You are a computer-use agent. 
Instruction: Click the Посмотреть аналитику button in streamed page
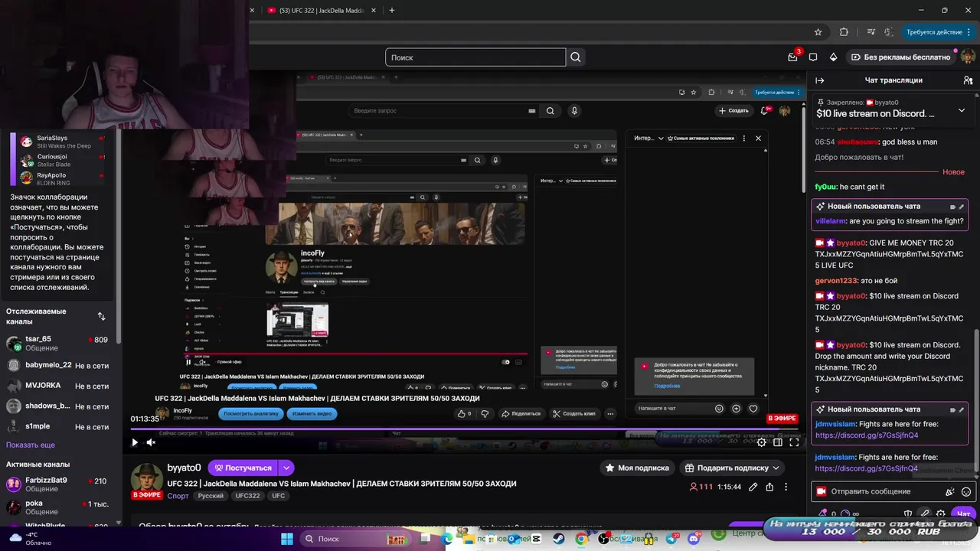click(x=250, y=414)
